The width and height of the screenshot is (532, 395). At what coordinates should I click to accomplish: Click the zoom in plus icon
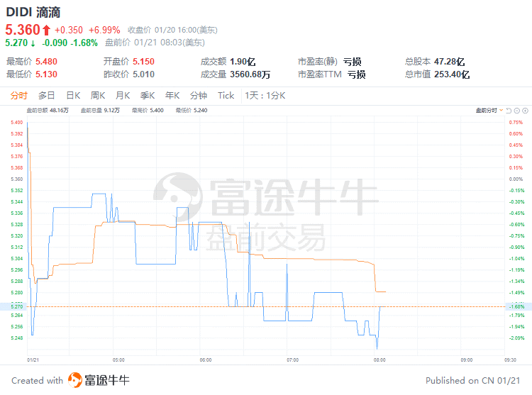click(x=525, y=111)
